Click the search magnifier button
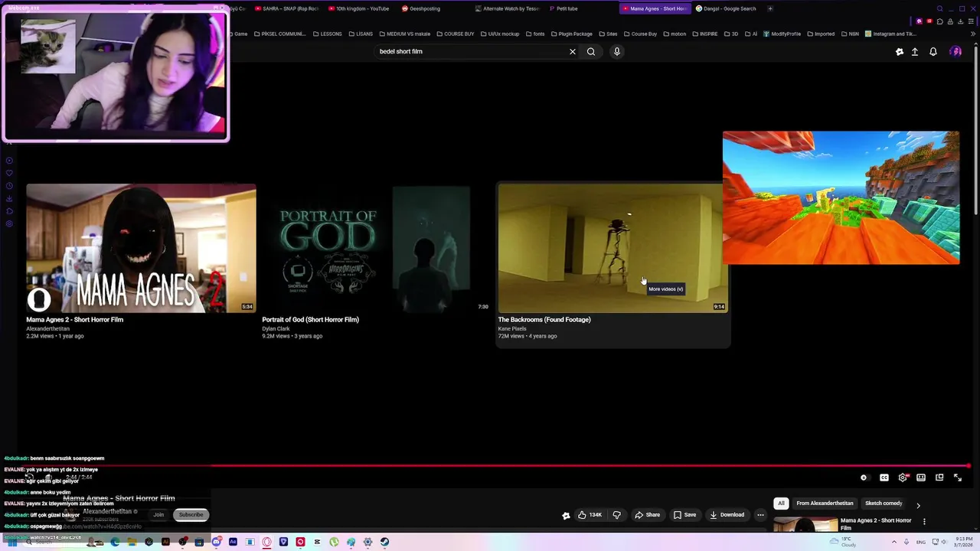980x551 pixels. (x=591, y=51)
